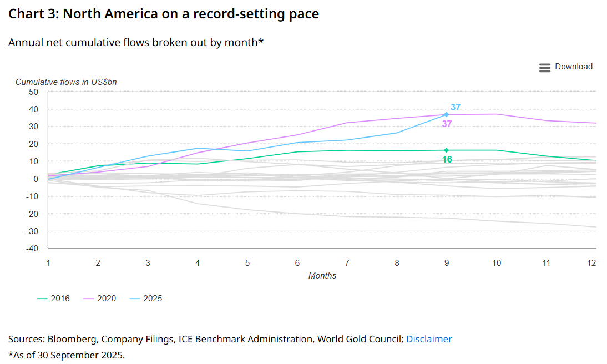Click month 12 on the x-axis
This screenshot has height=364, width=607.
[x=591, y=263]
